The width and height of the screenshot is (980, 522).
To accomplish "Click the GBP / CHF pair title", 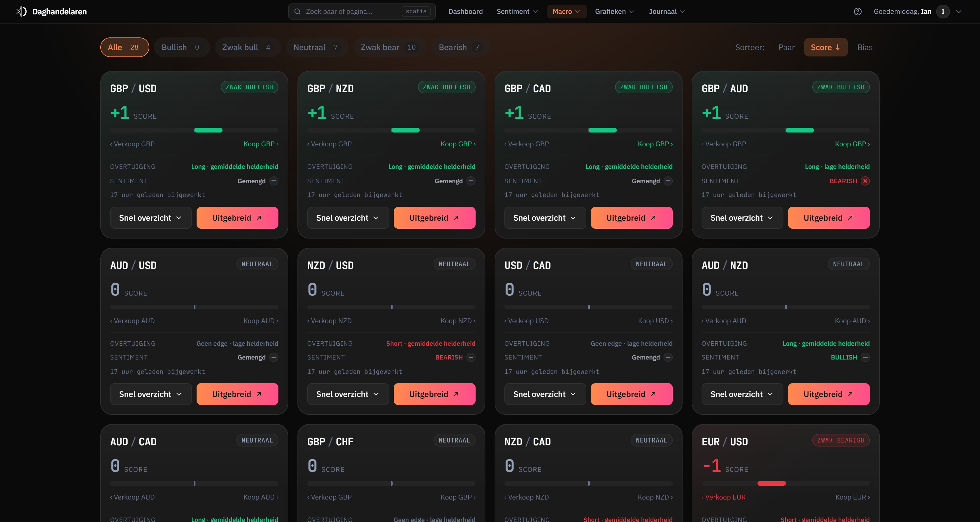I will 330,442.
